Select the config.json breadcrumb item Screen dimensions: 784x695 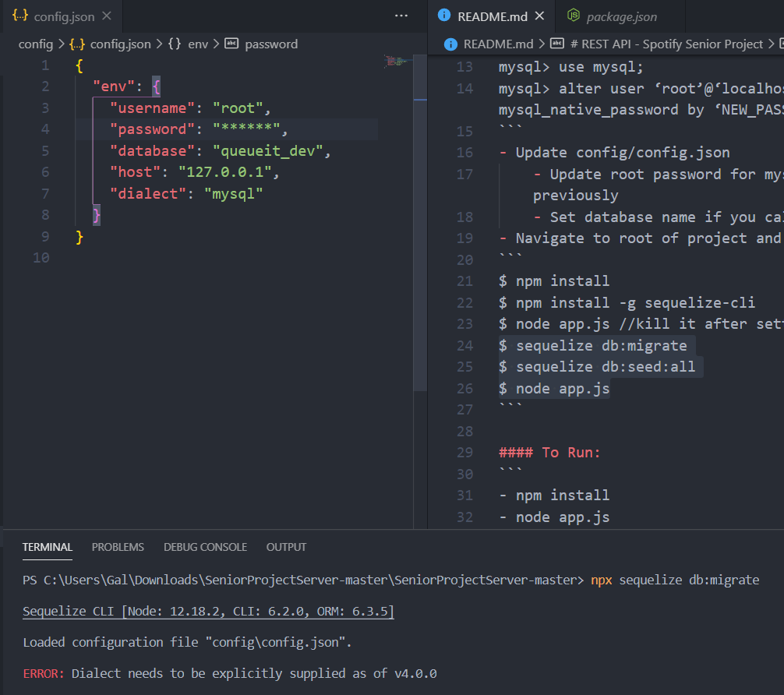[x=120, y=44]
